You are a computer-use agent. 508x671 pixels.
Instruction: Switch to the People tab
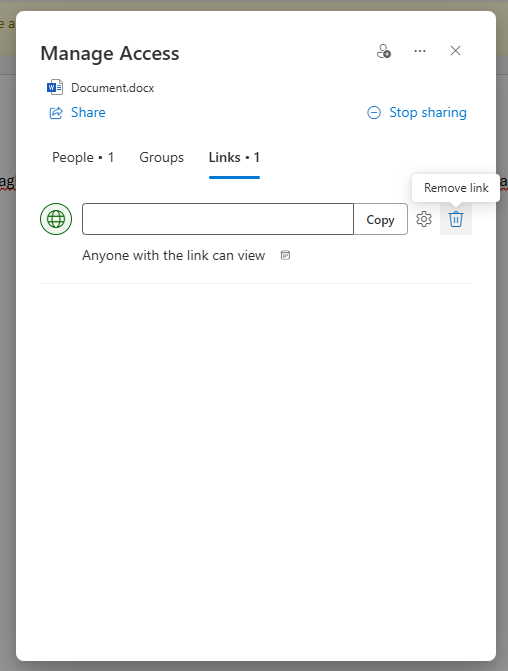pyautogui.click(x=83, y=157)
